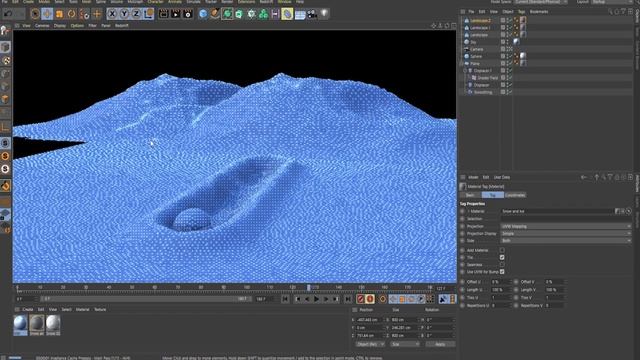Image resolution: width=640 pixels, height=360 pixels.
Task: Select the Sphere object in Object Manager
Action: coord(476,56)
